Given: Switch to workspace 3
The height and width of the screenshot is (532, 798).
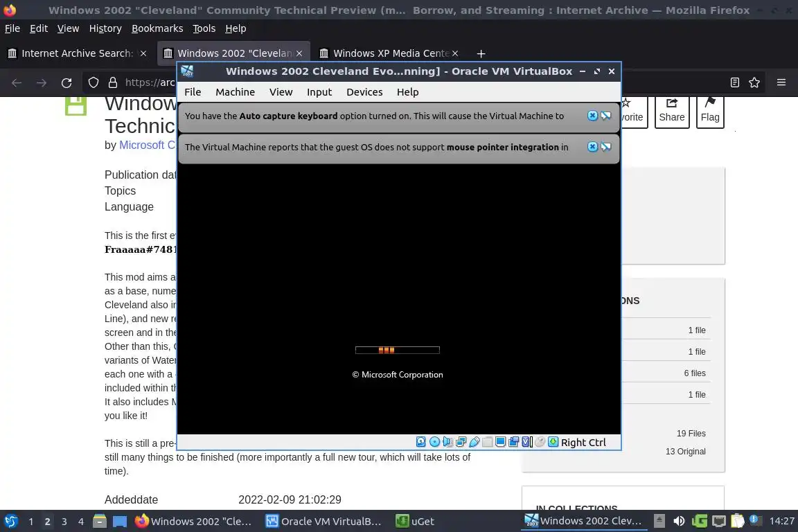Looking at the screenshot, I should 64,522.
